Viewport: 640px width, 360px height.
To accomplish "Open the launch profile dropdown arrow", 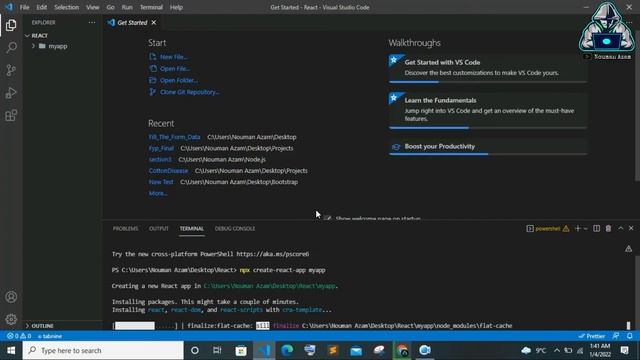I will click(586, 229).
